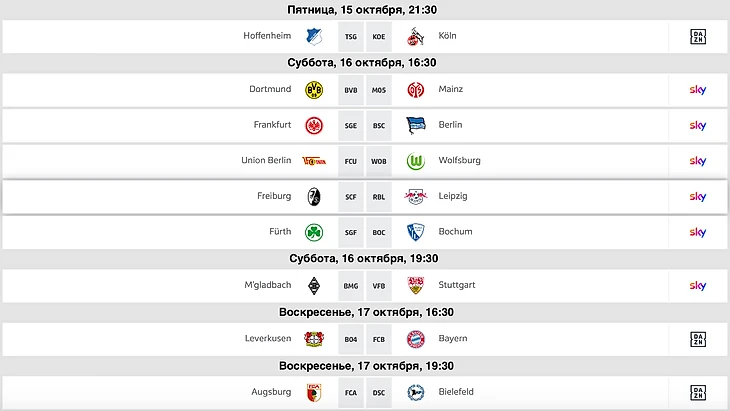Image resolution: width=730 pixels, height=411 pixels.
Task: Click Sky logo in Dortmund–Mainz row
Action: pos(698,90)
